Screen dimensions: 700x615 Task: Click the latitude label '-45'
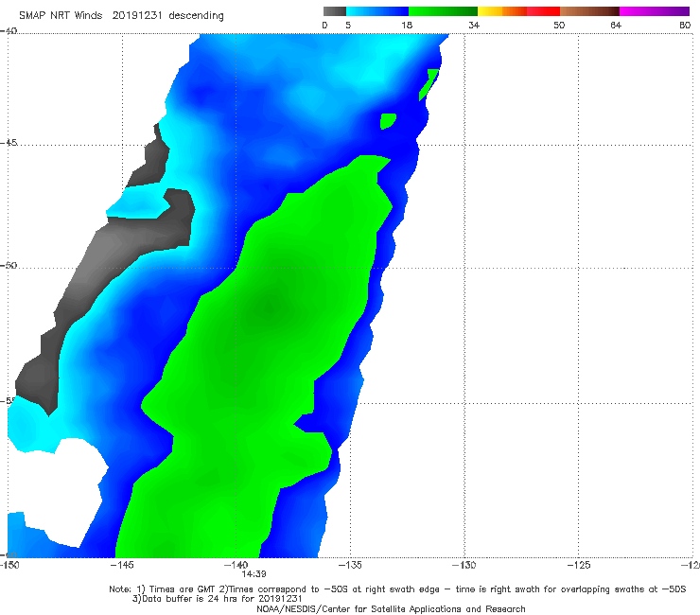[x=9, y=143]
